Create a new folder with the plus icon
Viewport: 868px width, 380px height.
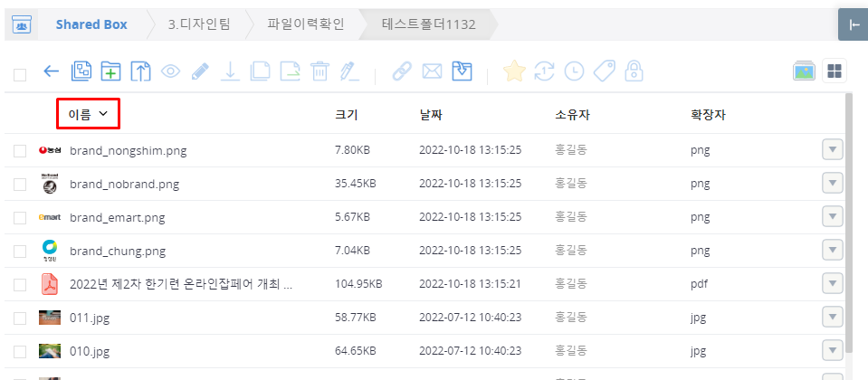(110, 71)
